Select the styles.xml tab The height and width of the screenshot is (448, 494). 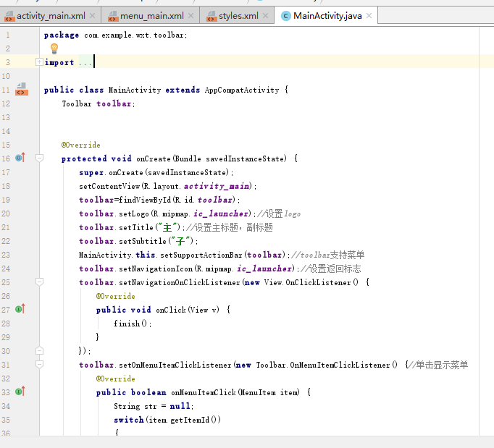point(238,16)
